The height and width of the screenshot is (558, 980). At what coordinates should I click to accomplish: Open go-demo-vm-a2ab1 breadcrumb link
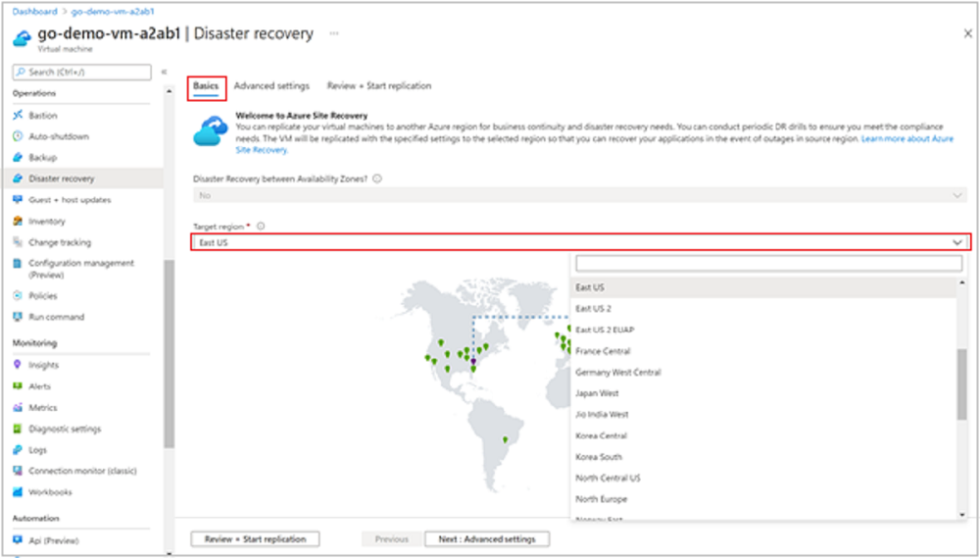pyautogui.click(x=113, y=11)
